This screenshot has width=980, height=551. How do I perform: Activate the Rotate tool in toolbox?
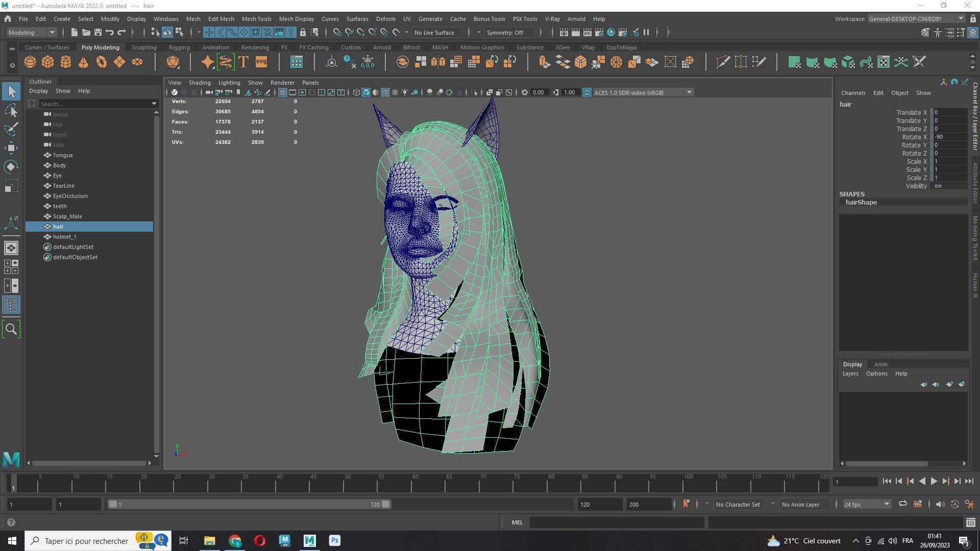tap(11, 167)
